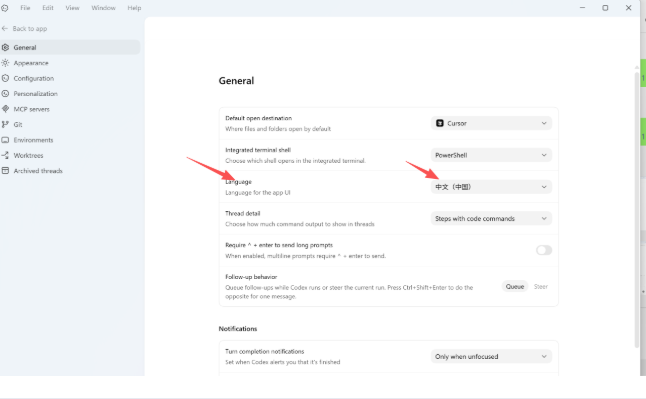Click the Codex app logo icon
This screenshot has height=399, width=646.
5,8
